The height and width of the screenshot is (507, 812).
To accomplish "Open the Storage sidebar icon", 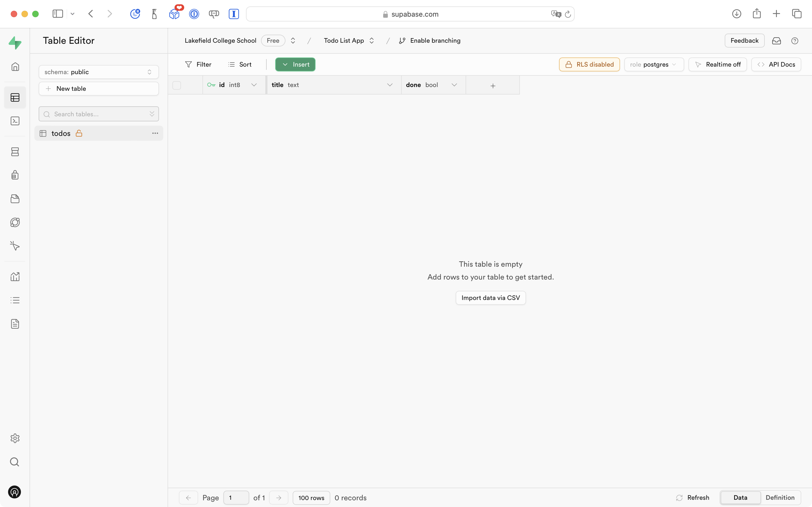I will 15,199.
